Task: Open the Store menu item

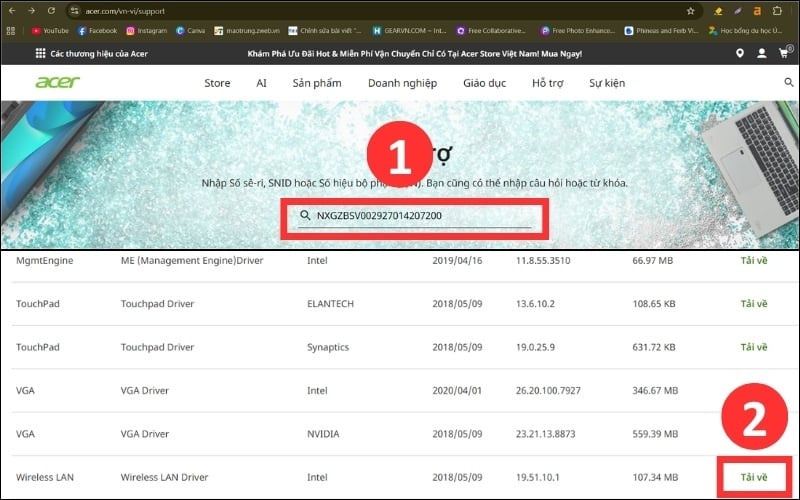Action: click(217, 83)
